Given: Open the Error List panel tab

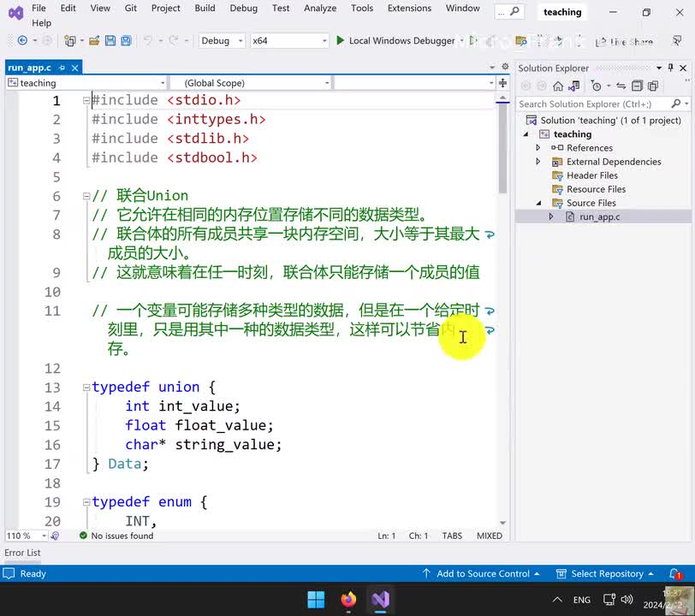Looking at the screenshot, I should tap(22, 553).
